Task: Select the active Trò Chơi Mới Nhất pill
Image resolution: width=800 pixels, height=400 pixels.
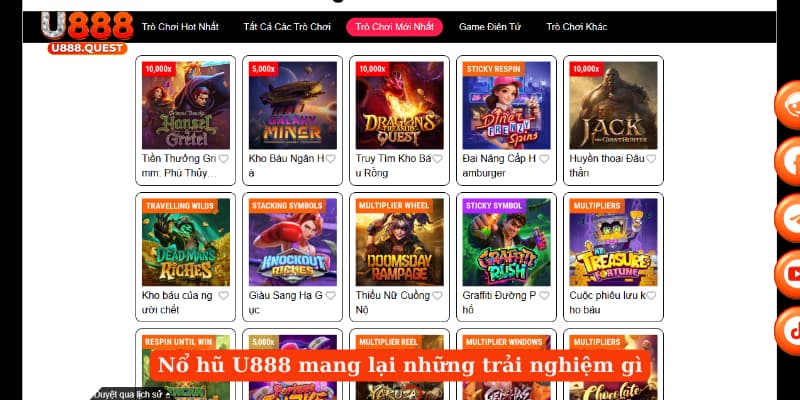Action: pyautogui.click(x=394, y=27)
